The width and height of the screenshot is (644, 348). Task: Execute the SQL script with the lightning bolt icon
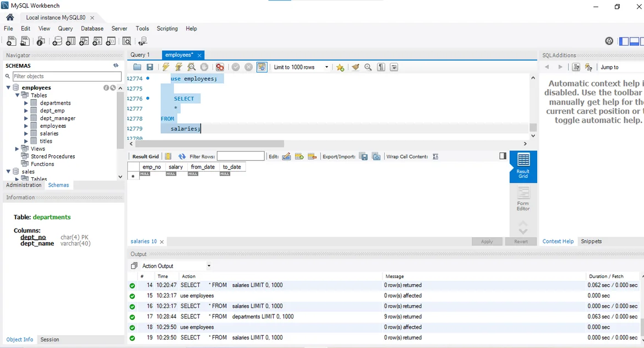click(165, 67)
